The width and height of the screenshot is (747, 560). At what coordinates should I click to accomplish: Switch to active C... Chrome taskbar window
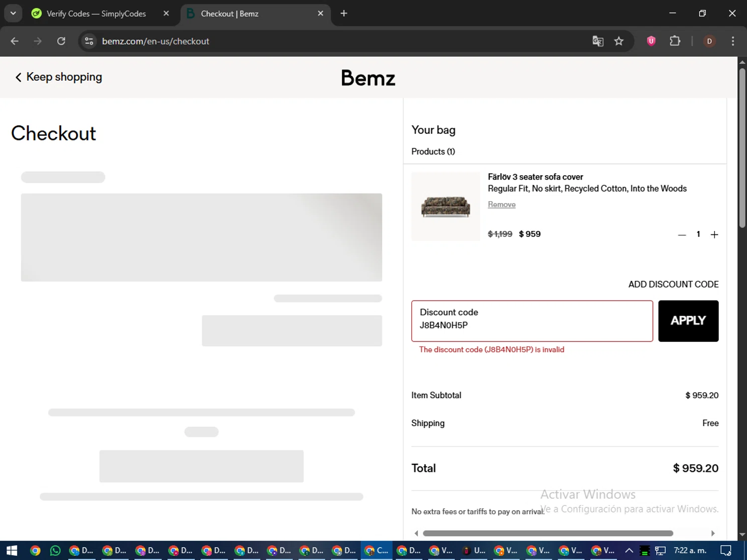click(376, 551)
